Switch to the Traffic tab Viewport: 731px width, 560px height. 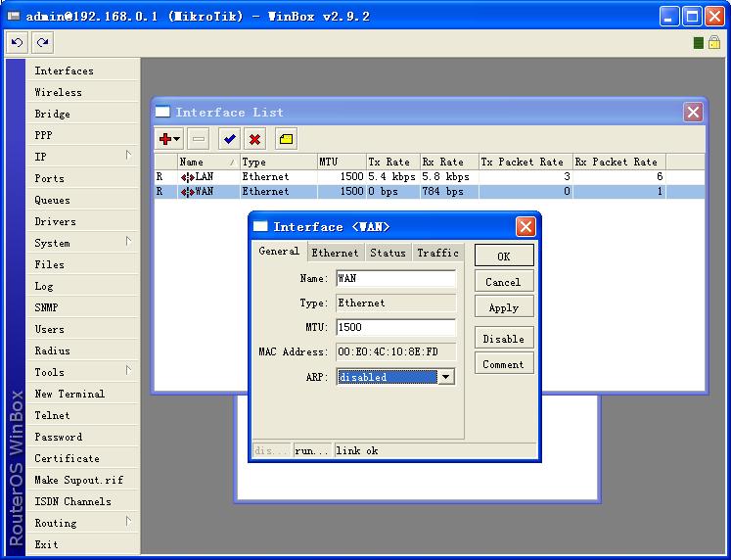pyautogui.click(x=437, y=254)
